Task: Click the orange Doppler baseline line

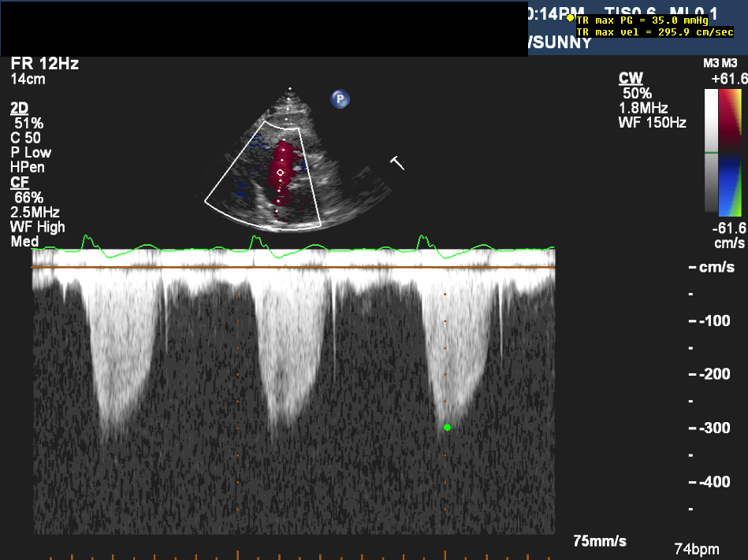Action: (x=292, y=268)
